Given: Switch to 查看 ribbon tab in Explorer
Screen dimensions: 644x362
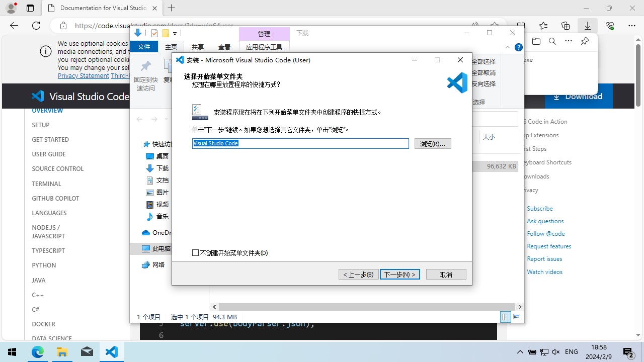Looking at the screenshot, I should [x=224, y=47].
